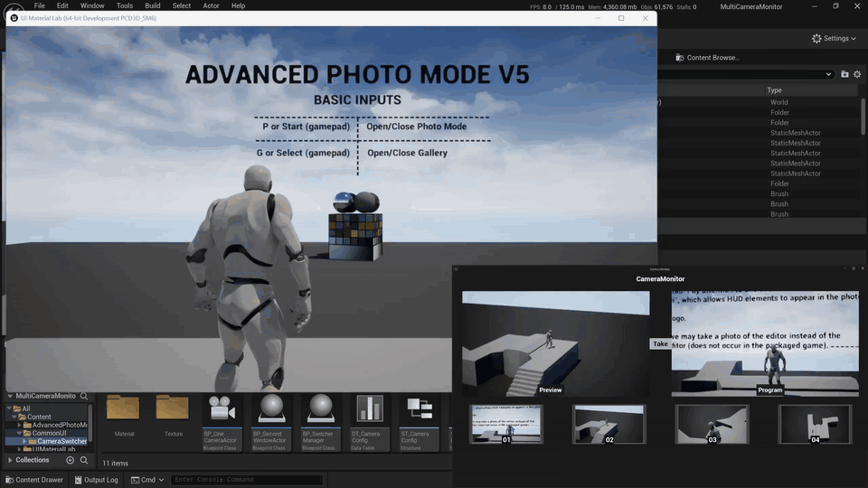868x488 pixels.
Task: Open the Content Drawer
Action: (34, 480)
